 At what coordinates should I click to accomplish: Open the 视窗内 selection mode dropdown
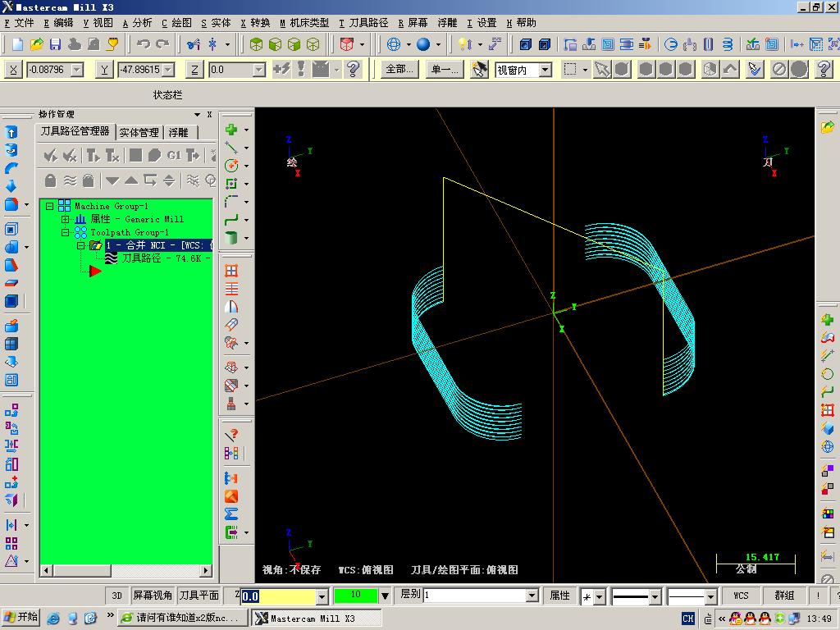545,70
